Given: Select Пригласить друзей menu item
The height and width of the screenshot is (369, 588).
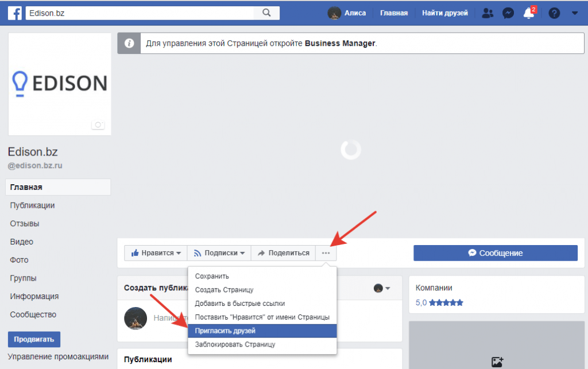Looking at the screenshot, I should (x=262, y=331).
